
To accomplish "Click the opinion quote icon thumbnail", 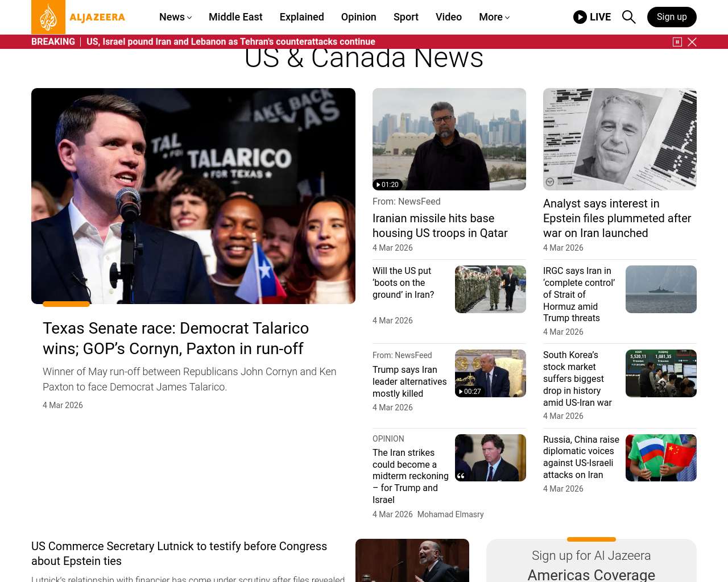I will 490,458.
